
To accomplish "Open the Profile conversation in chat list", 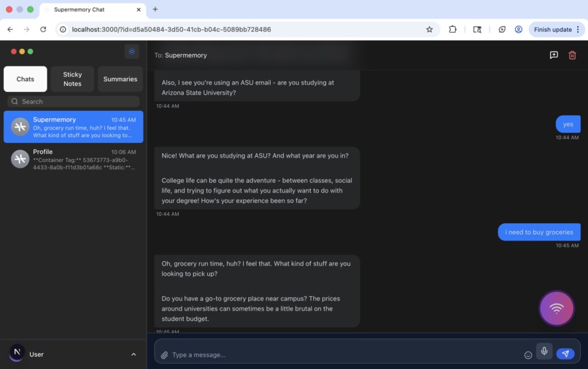I will [x=74, y=159].
